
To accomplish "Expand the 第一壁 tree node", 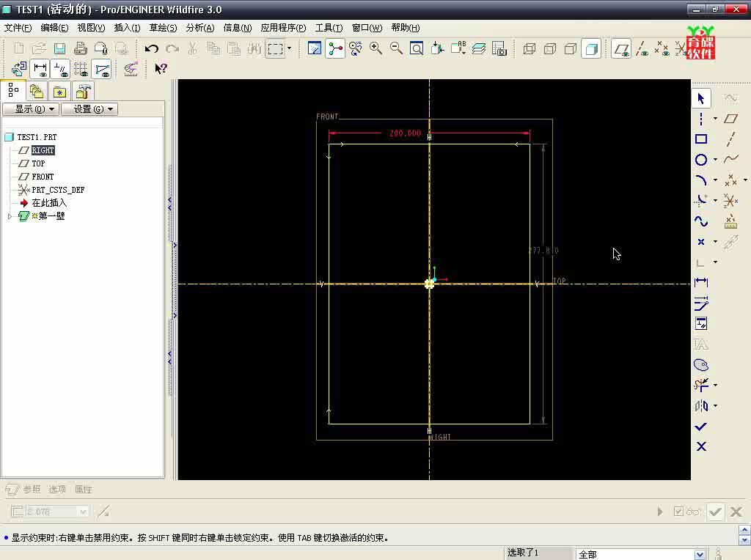I will [x=10, y=216].
